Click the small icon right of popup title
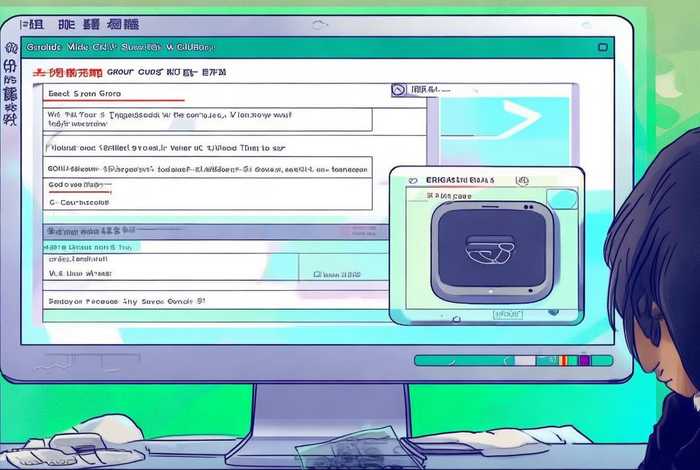Viewport: 700px width, 470px height. point(522,181)
